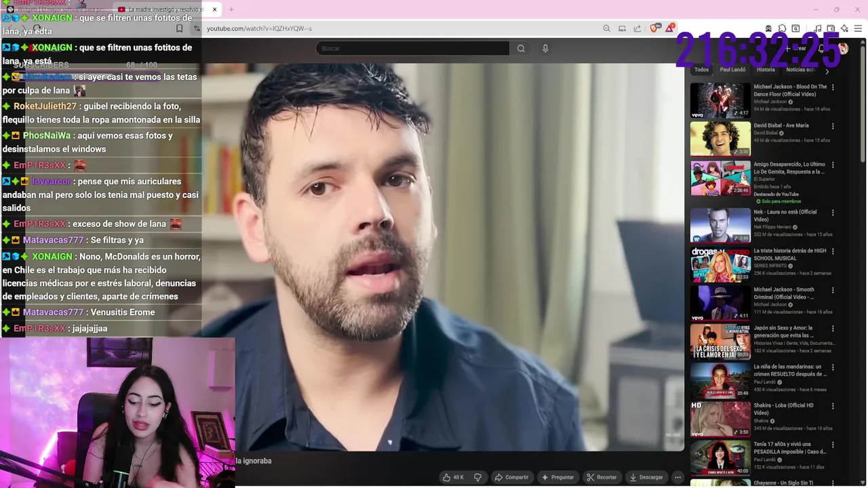Open Compartir share options
868x488 pixels.
(x=511, y=477)
